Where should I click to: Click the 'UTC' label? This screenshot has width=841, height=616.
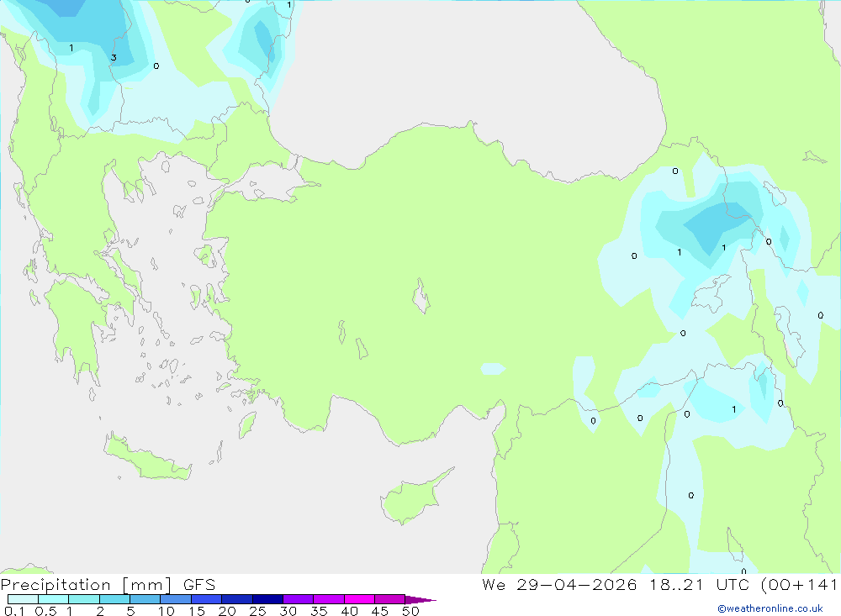tap(733, 584)
